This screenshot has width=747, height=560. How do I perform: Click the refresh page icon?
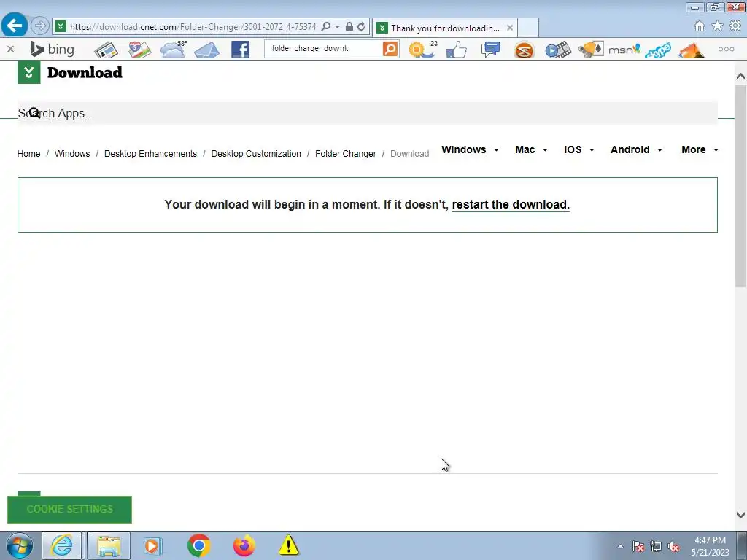[362, 27]
